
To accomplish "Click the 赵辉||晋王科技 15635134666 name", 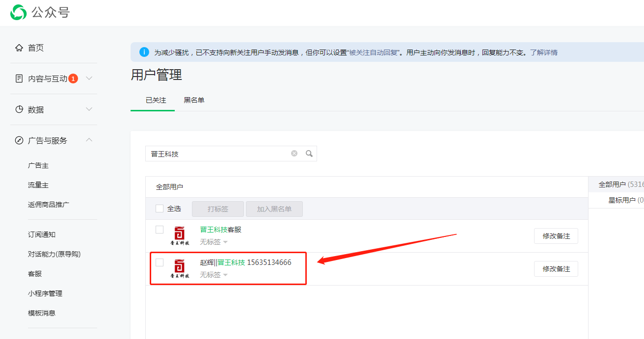I will [245, 262].
